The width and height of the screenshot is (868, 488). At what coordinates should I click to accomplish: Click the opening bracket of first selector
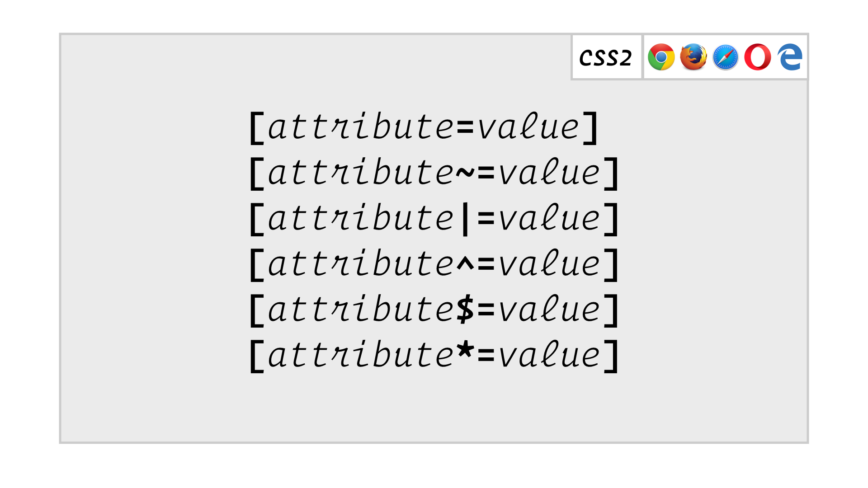pyautogui.click(x=257, y=128)
